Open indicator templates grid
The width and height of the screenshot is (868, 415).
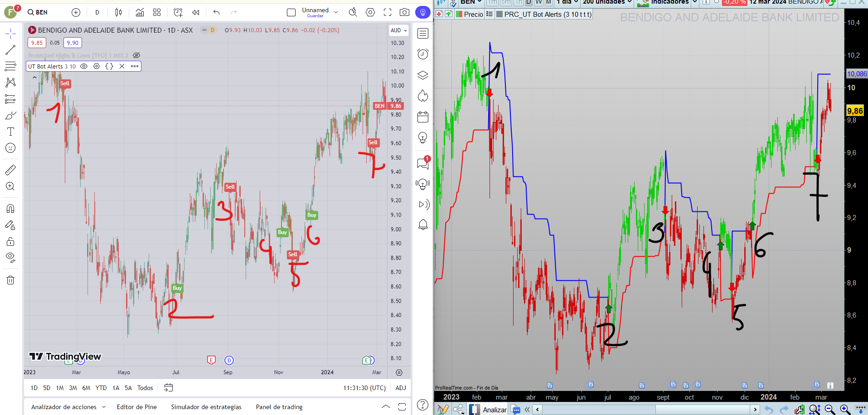click(157, 12)
